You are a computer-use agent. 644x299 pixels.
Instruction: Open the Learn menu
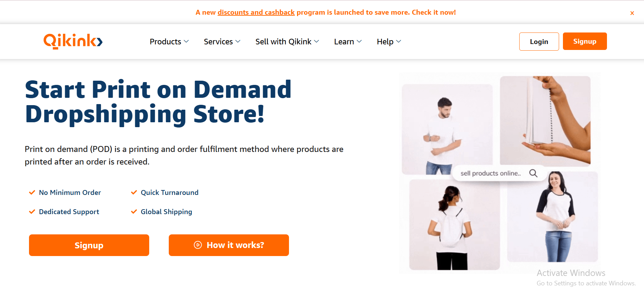(x=348, y=42)
